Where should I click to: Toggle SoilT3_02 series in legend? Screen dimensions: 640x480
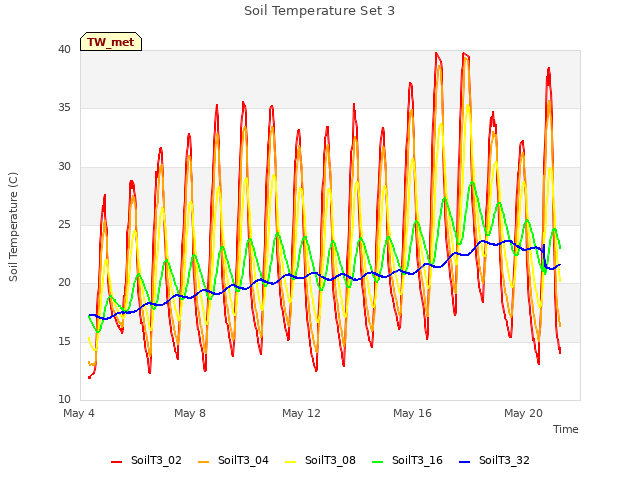[x=146, y=461]
